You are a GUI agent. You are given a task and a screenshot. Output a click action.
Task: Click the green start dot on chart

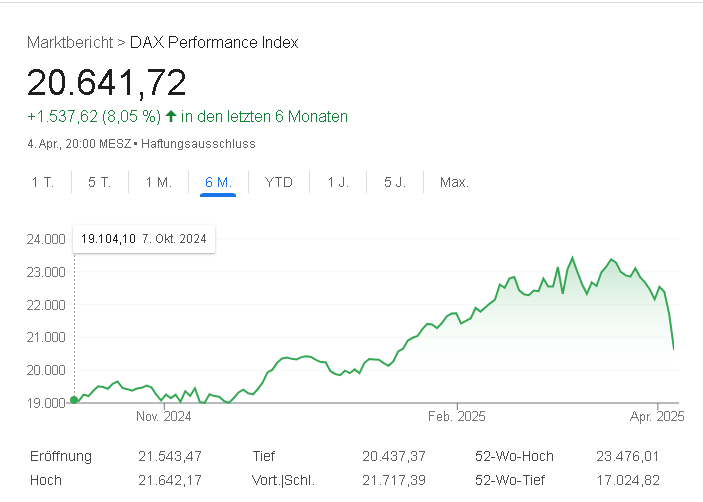74,401
